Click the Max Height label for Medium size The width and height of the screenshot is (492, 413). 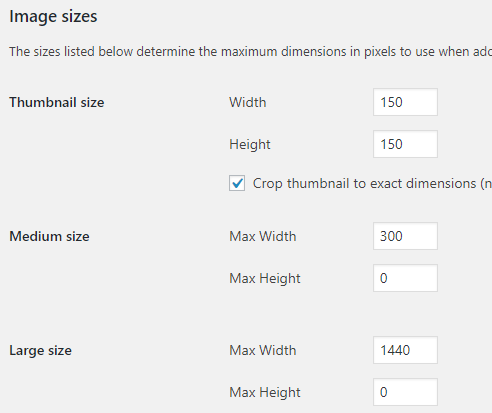click(265, 279)
